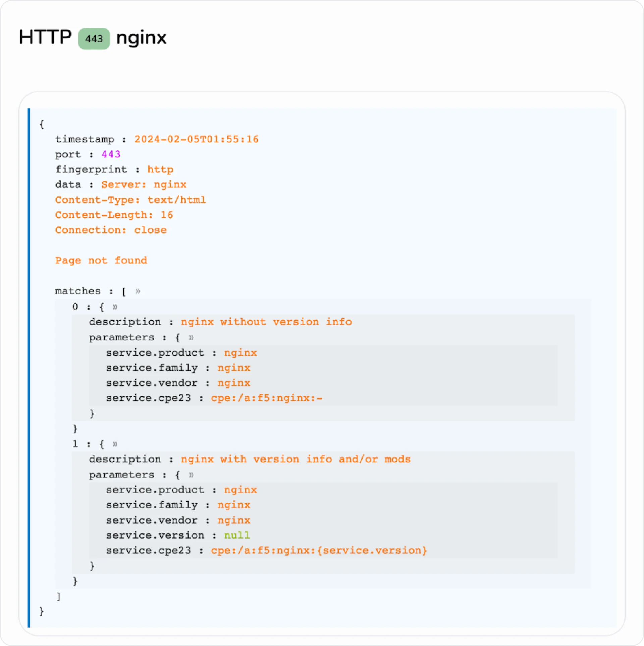Collapse parameters of the 'nginx with version info' match
Screen dimensions: 644x646
[191, 475]
